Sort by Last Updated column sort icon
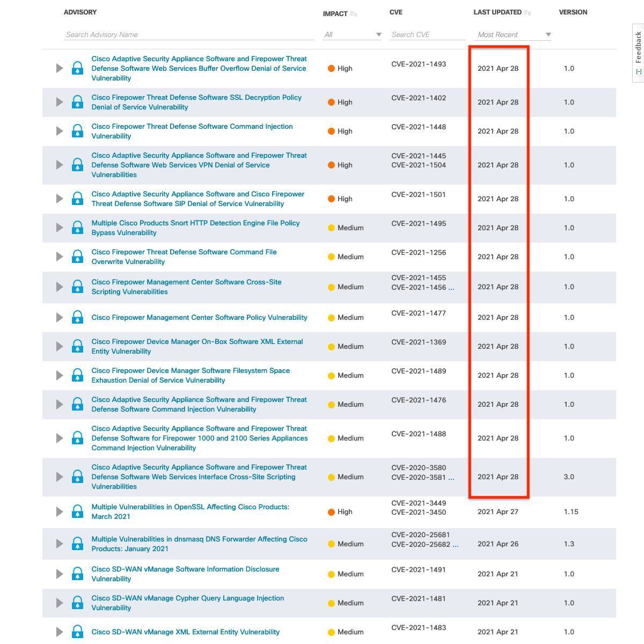 528,12
